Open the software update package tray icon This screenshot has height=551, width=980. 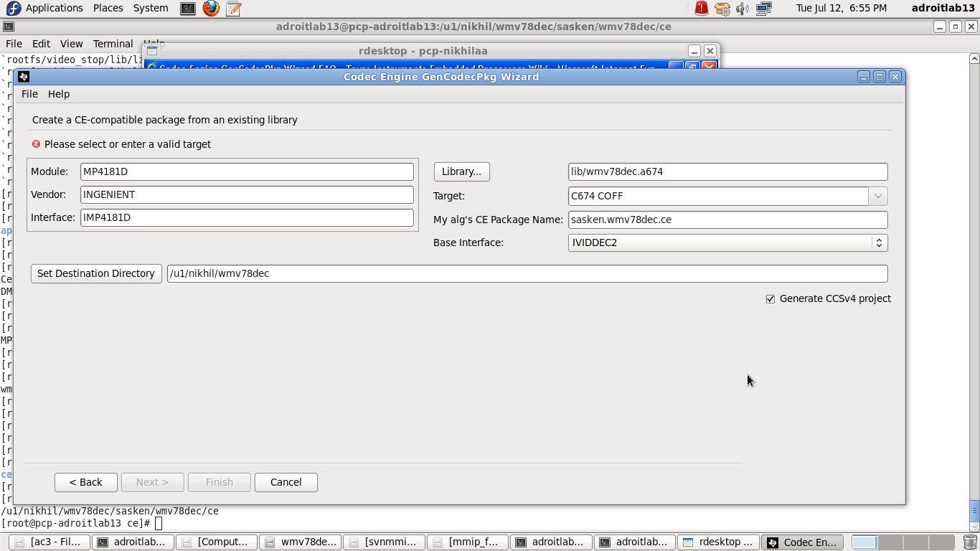[722, 9]
